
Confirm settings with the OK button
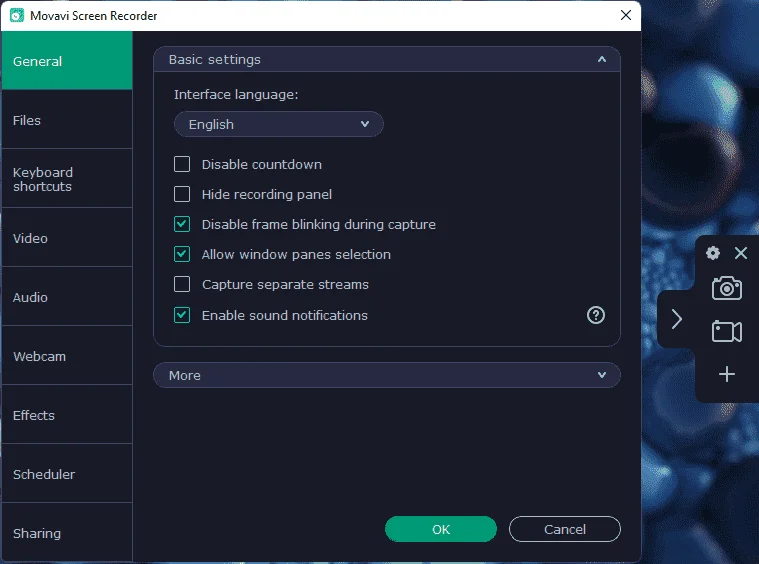[441, 529]
